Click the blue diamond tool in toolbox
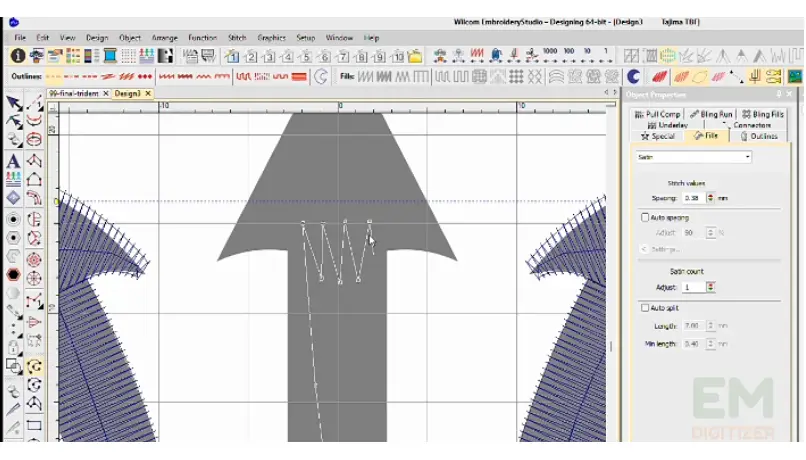 click(13, 197)
